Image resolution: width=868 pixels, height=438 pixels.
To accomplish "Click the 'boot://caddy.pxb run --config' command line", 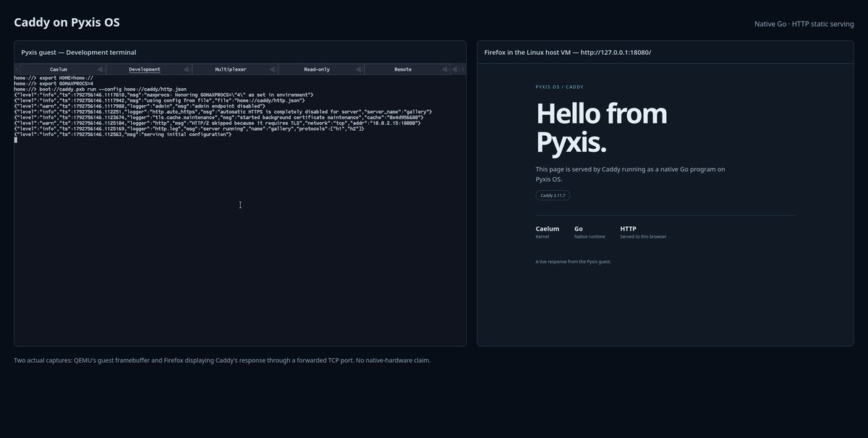I will coord(100,90).
